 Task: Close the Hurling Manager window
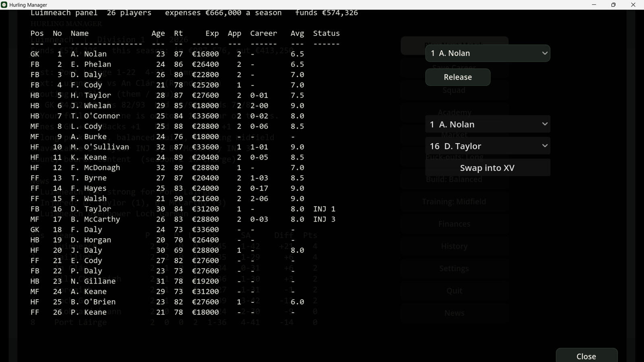[x=633, y=5]
